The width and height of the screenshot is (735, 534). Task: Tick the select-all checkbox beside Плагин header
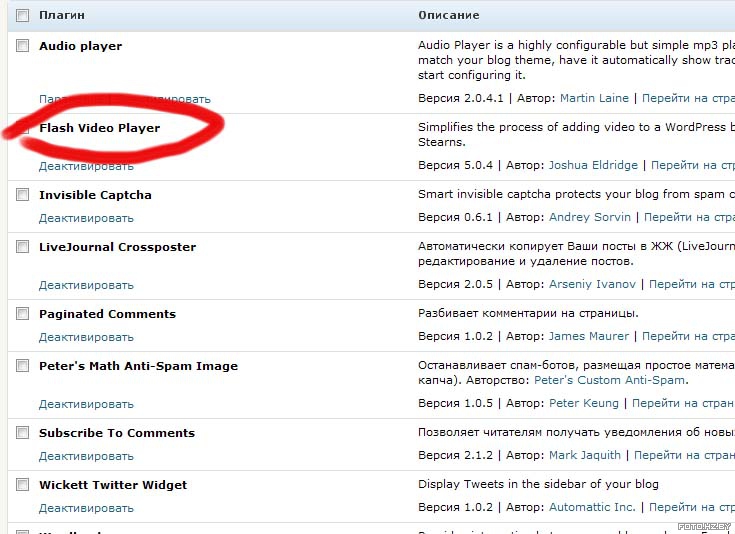(x=22, y=15)
